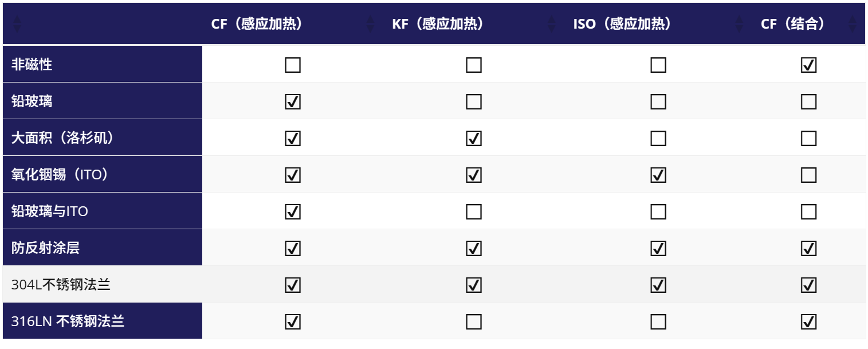Select the 304L不锈钢法兰 row label
The height and width of the screenshot is (349, 868).
tap(61, 285)
